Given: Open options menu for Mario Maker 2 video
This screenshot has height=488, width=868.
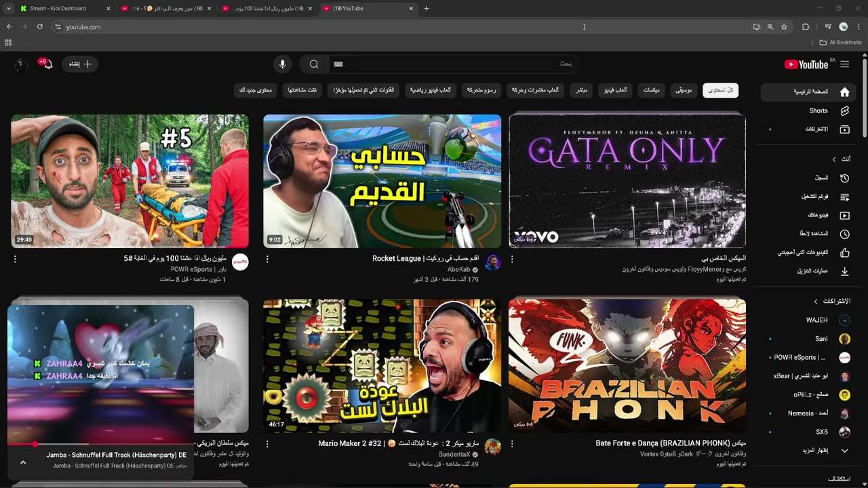Looking at the screenshot, I should [x=267, y=444].
